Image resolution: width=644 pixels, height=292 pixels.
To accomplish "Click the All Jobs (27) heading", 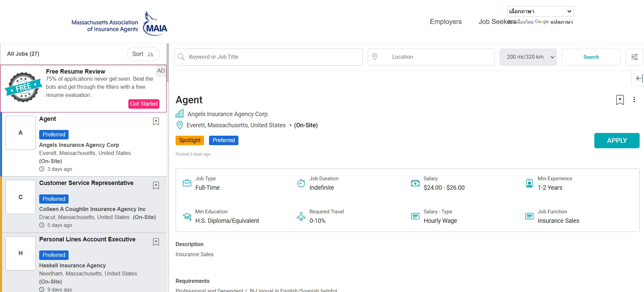I will 23,54.
